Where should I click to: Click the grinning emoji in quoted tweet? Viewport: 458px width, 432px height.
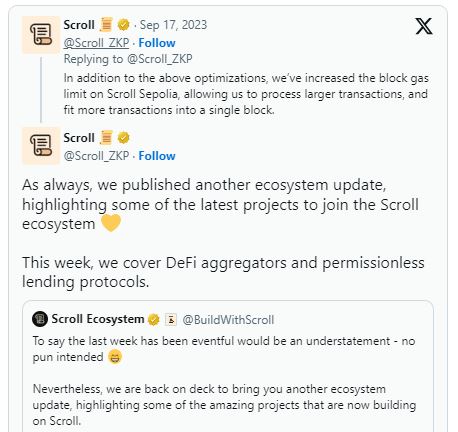(x=115, y=357)
